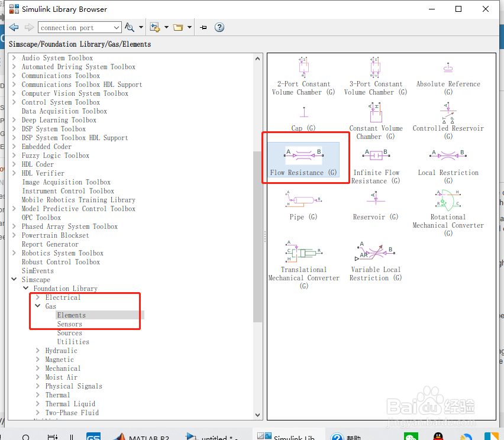The image size is (504, 440).
Task: Select Powertrain Blockset in the tree
Action: point(55,235)
